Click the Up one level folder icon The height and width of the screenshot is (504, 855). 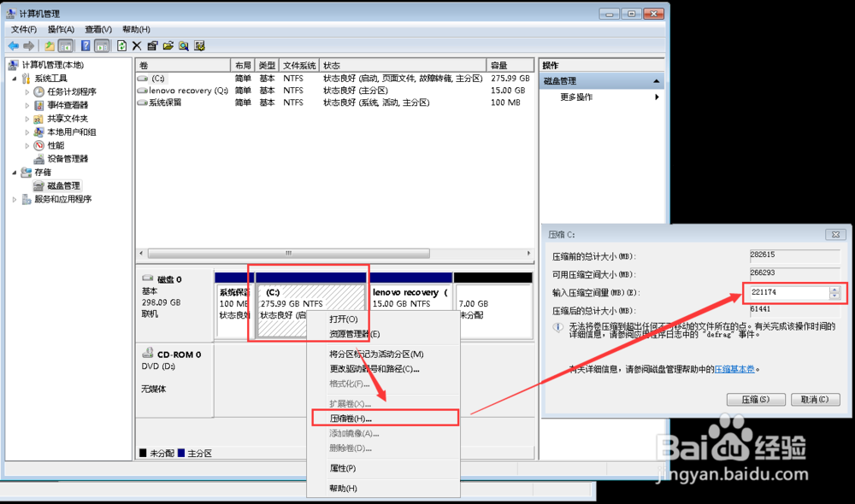tap(50, 46)
